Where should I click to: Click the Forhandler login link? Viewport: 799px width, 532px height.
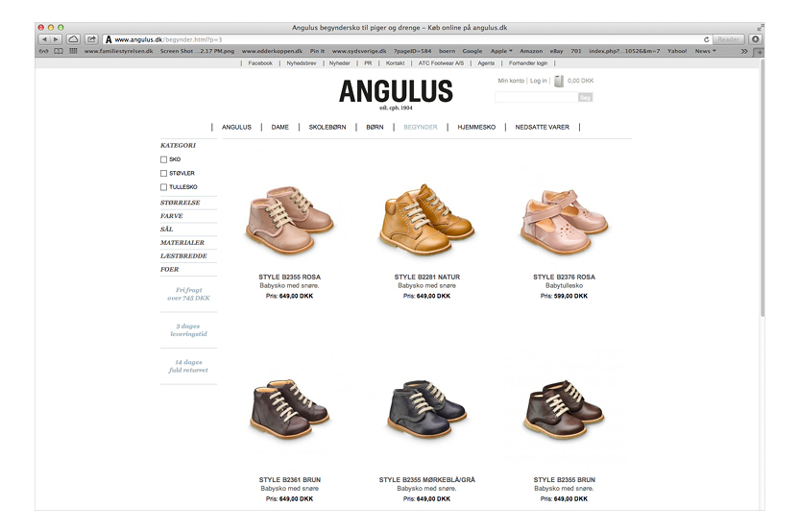528,63
